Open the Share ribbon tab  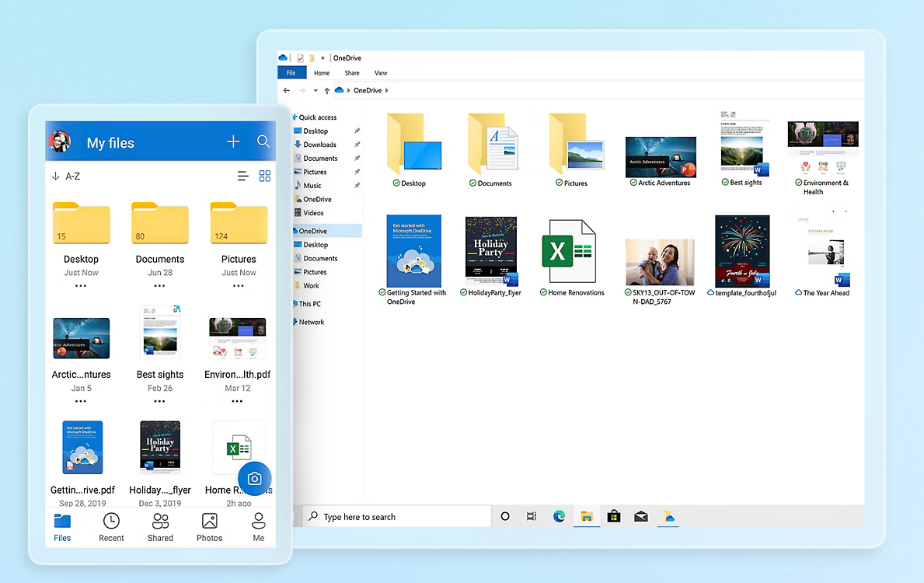click(352, 73)
